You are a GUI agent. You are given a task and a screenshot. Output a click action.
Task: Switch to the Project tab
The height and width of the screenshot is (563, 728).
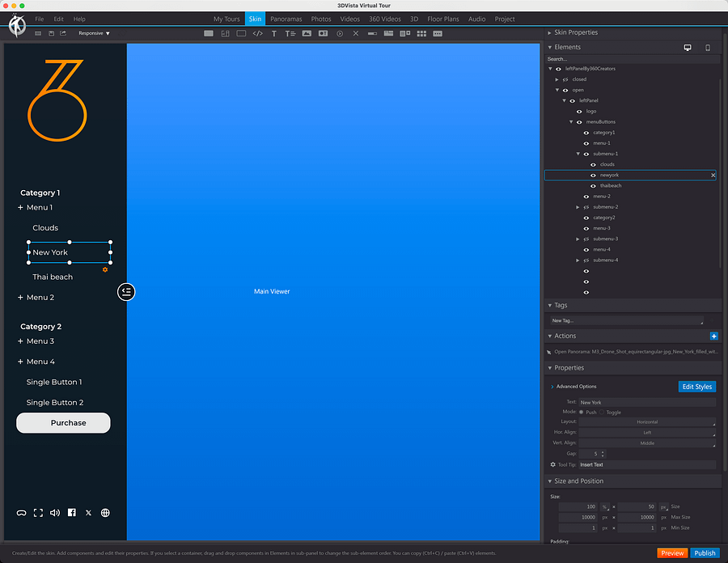[x=505, y=19]
